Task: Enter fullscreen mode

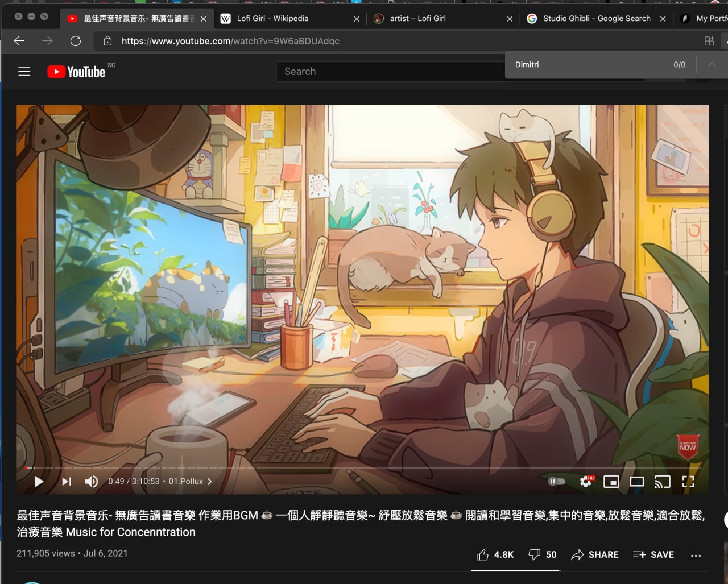Action: 688,482
